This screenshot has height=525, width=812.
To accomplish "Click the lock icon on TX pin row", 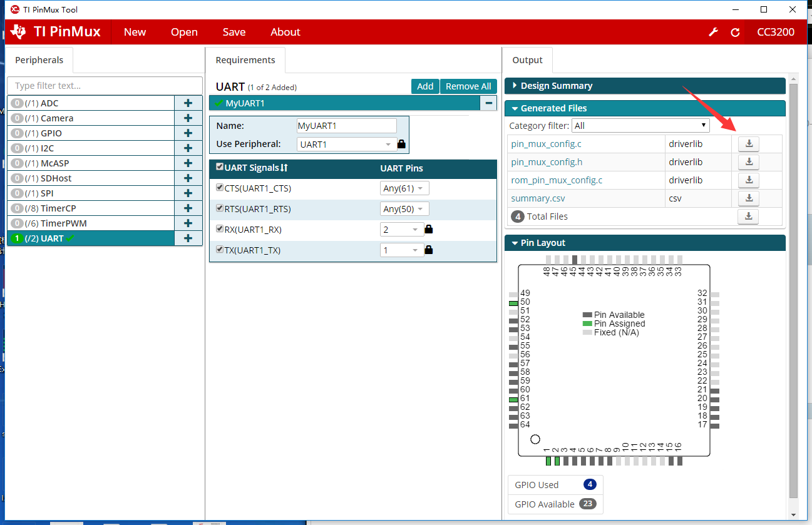I will click(429, 250).
